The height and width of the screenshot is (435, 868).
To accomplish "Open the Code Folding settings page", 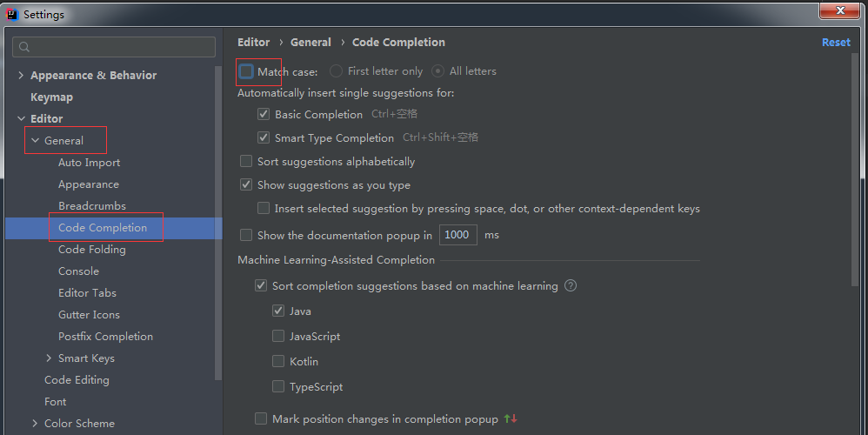I will 91,250.
